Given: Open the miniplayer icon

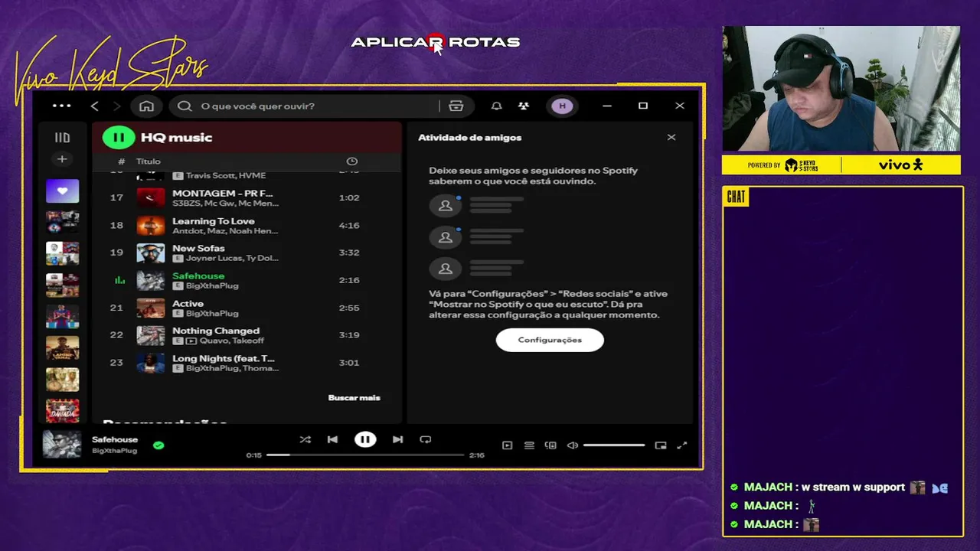Looking at the screenshot, I should pos(661,445).
